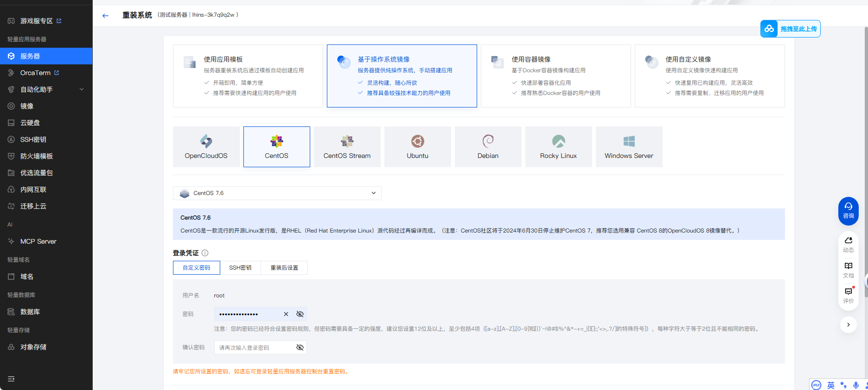Pick the Windows Server image tile
This screenshot has height=390, width=868.
[629, 146]
